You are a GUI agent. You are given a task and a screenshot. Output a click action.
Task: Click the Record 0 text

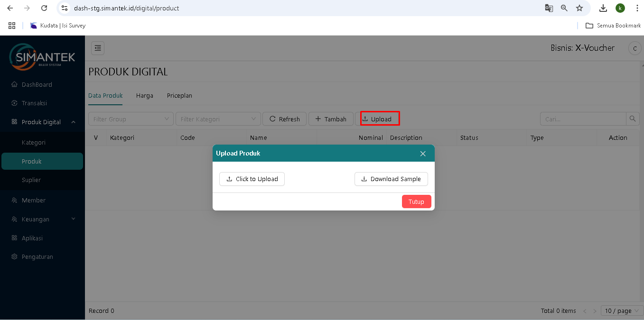pos(102,311)
